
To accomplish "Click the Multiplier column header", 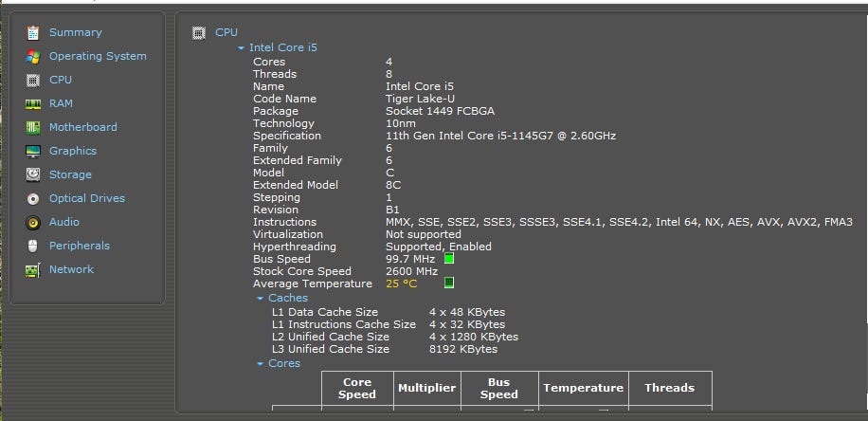I will [426, 389].
